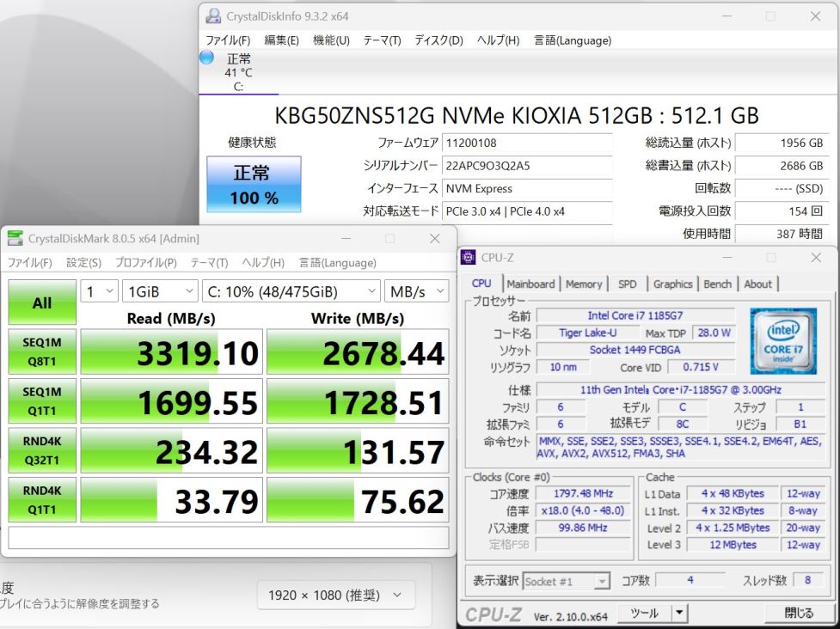Open the Memory tab in CPU-Z

click(584, 284)
